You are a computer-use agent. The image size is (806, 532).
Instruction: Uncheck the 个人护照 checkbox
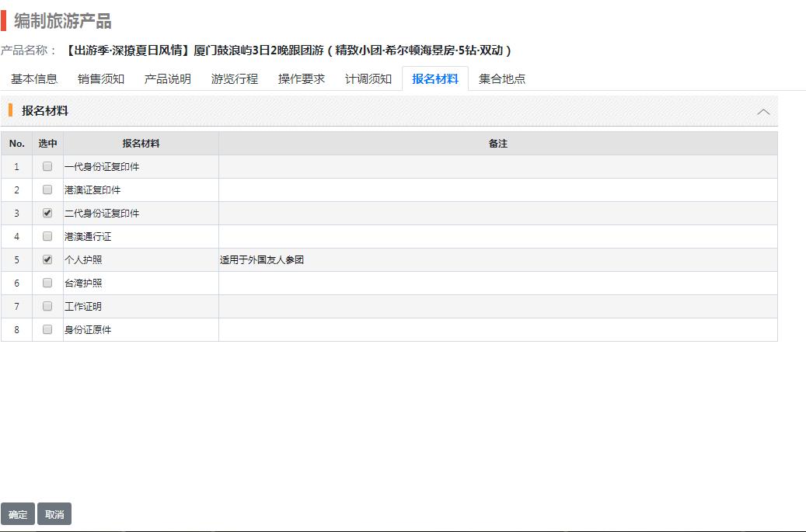[x=47, y=259]
